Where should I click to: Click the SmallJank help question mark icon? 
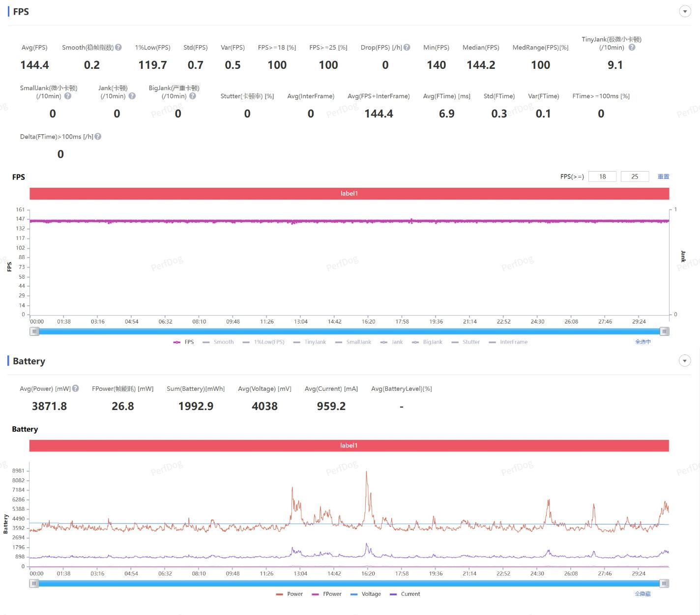point(68,96)
